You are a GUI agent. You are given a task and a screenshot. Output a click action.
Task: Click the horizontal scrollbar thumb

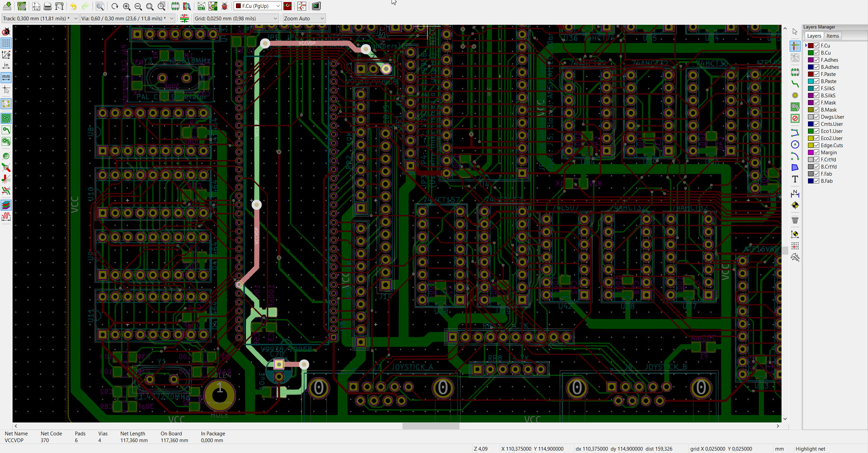pos(431,426)
